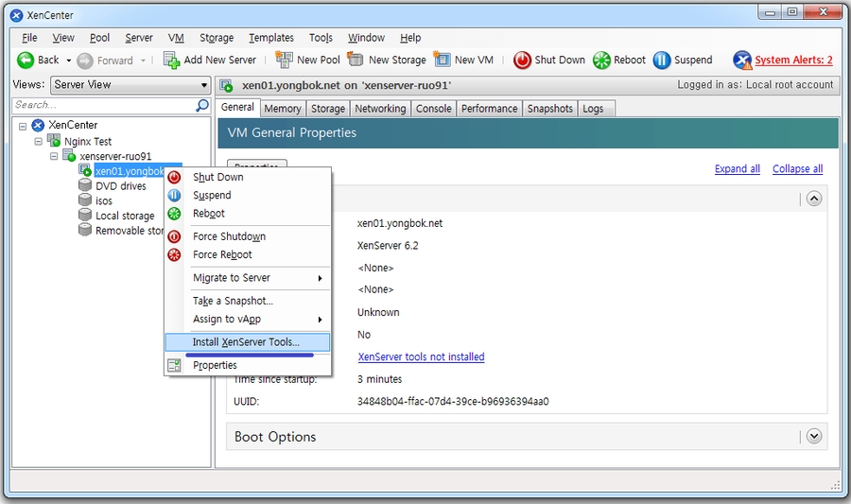
Task: Open the Storage menu
Action: pyautogui.click(x=217, y=38)
